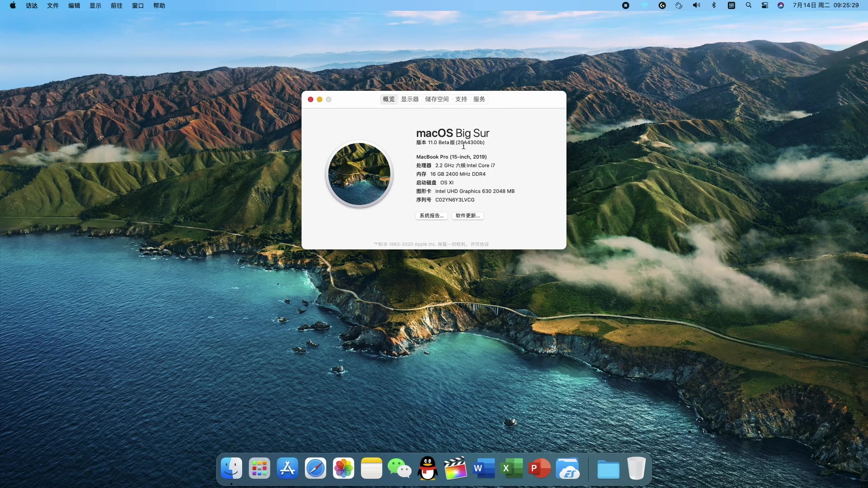868x488 pixels.
Task: Click the 软件更新... button
Action: click(x=468, y=216)
